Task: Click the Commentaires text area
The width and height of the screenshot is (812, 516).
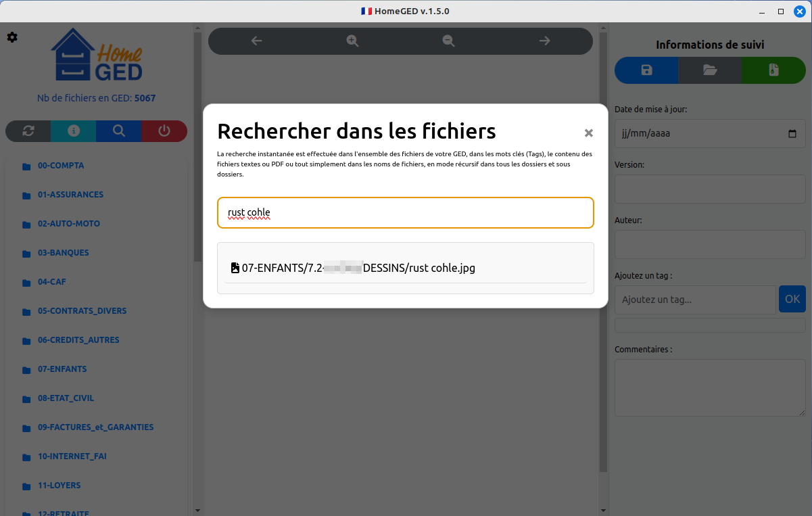Action: click(x=709, y=387)
